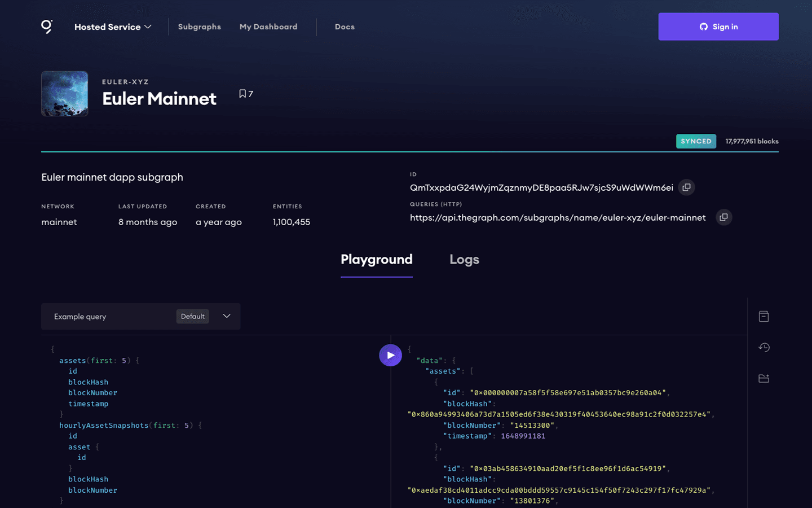812x508 pixels.
Task: Click the SYNCED status badge
Action: pos(696,141)
